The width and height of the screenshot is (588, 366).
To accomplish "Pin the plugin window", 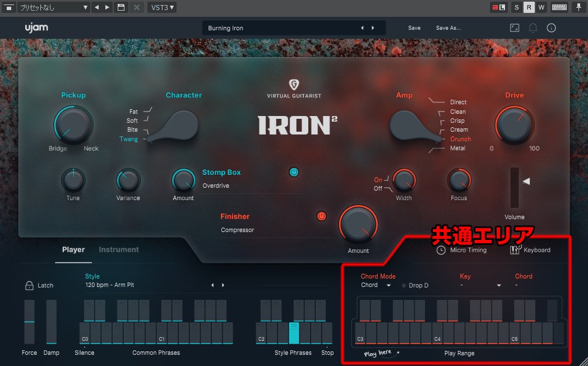I will (x=579, y=7).
